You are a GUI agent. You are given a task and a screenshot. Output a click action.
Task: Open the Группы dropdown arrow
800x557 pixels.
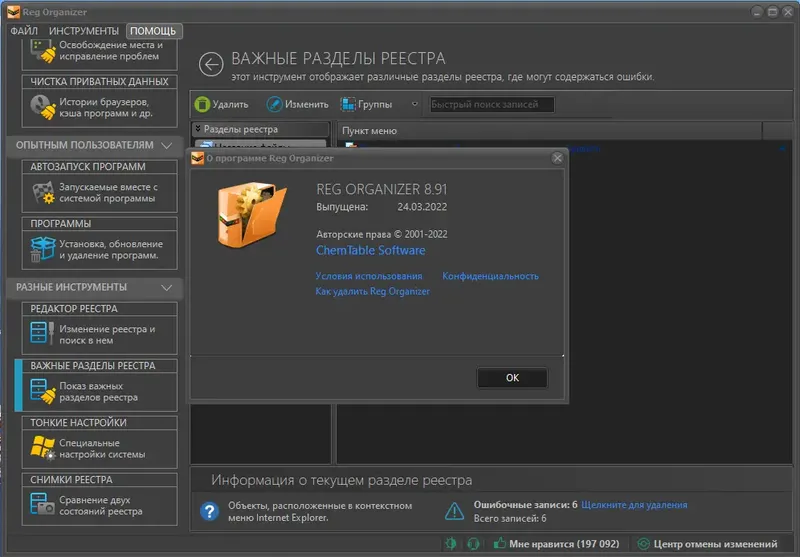[x=414, y=104]
